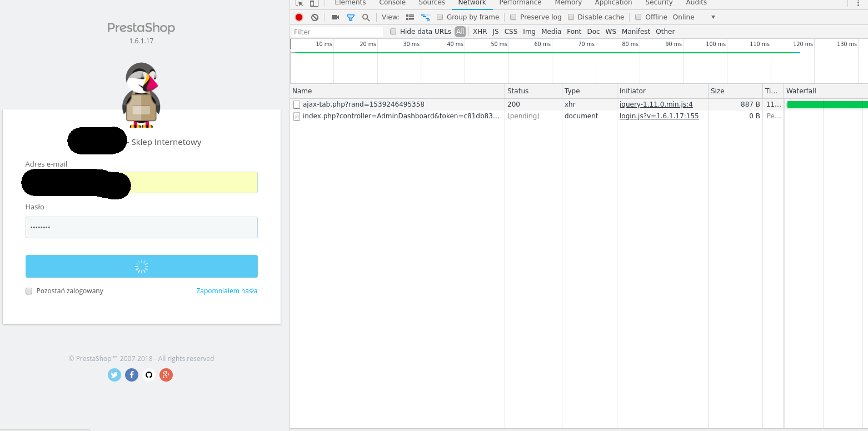The image size is (868, 431).
Task: Open the DevTools three-dot customize menu
Action: click(858, 3)
